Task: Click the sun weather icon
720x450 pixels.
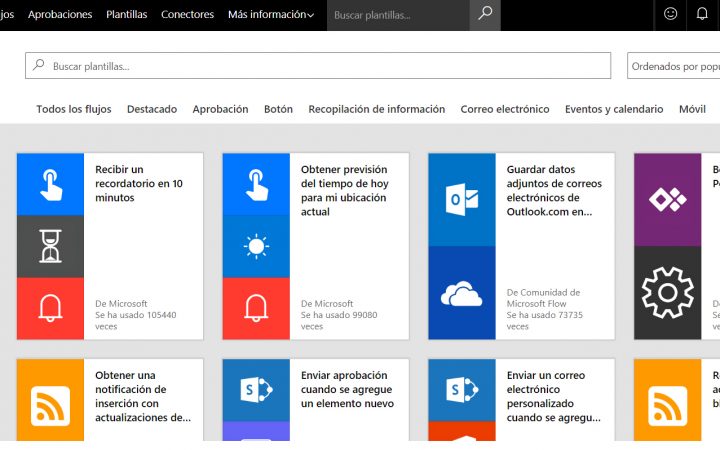Action: tap(256, 247)
